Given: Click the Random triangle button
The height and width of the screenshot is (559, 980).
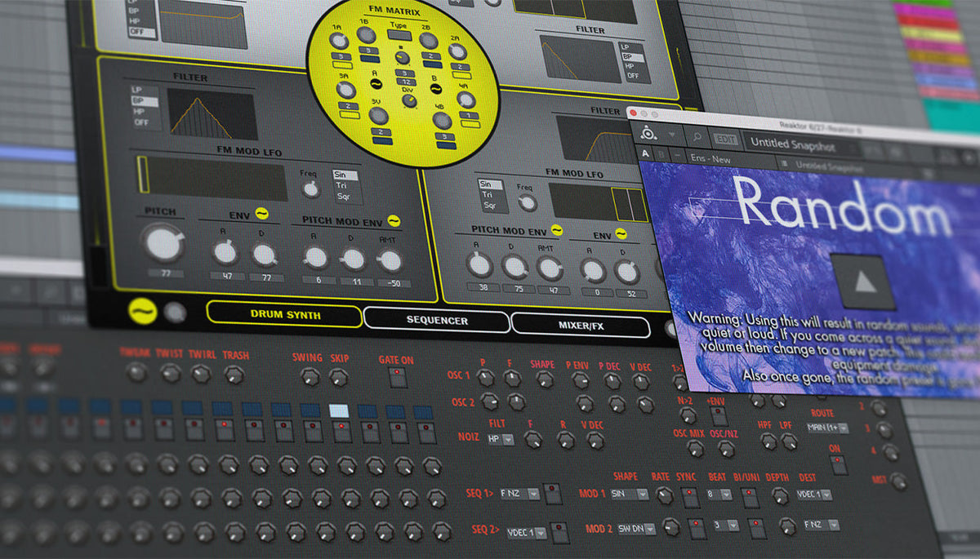Looking at the screenshot, I should (862, 282).
